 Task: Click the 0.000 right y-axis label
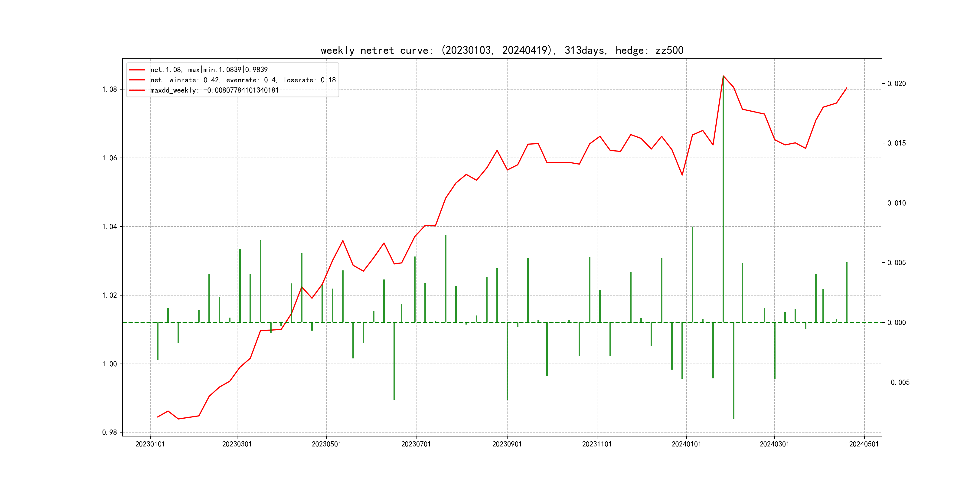tap(896, 323)
